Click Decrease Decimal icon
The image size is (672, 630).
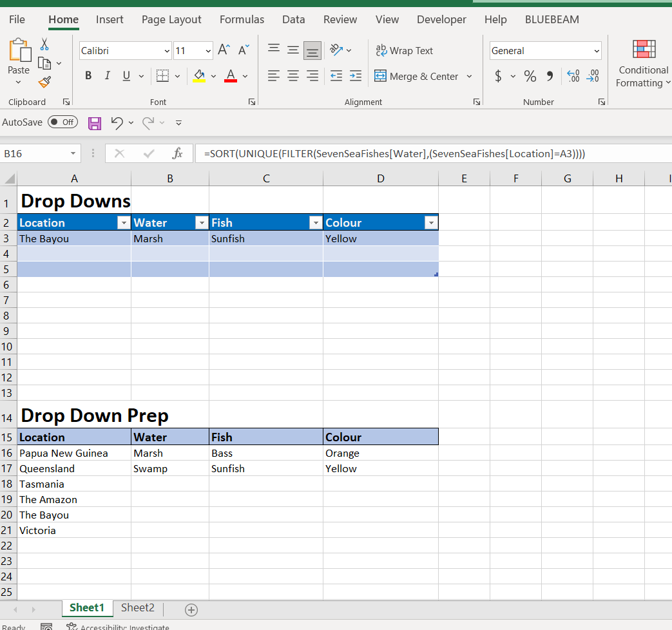coord(593,76)
